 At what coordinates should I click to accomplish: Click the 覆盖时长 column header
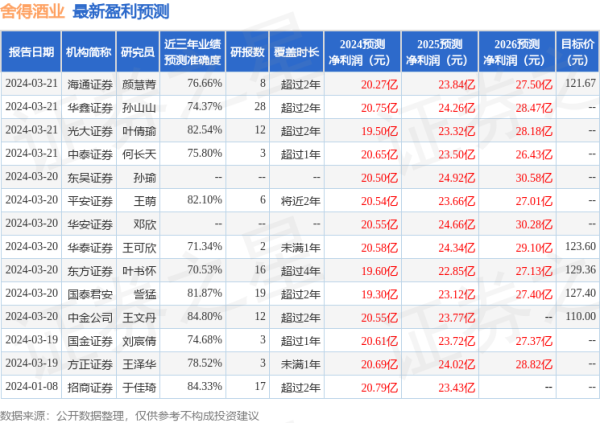pyautogui.click(x=297, y=52)
